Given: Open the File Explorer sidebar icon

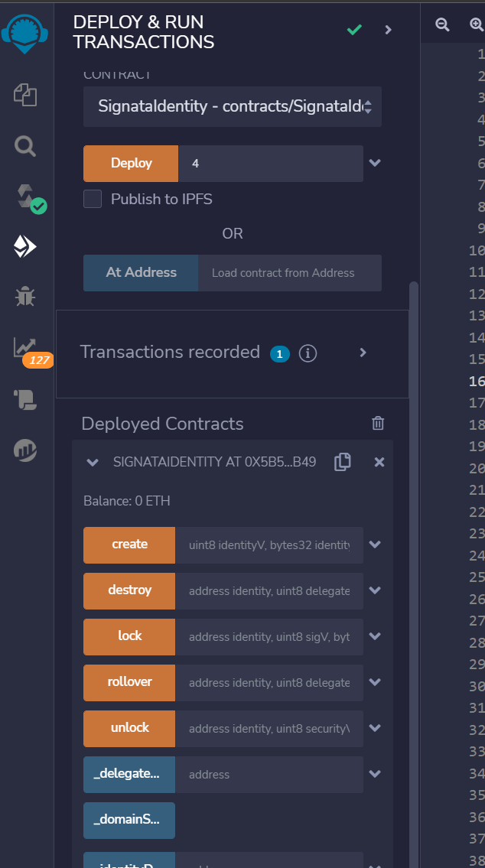Looking at the screenshot, I should 26,96.
